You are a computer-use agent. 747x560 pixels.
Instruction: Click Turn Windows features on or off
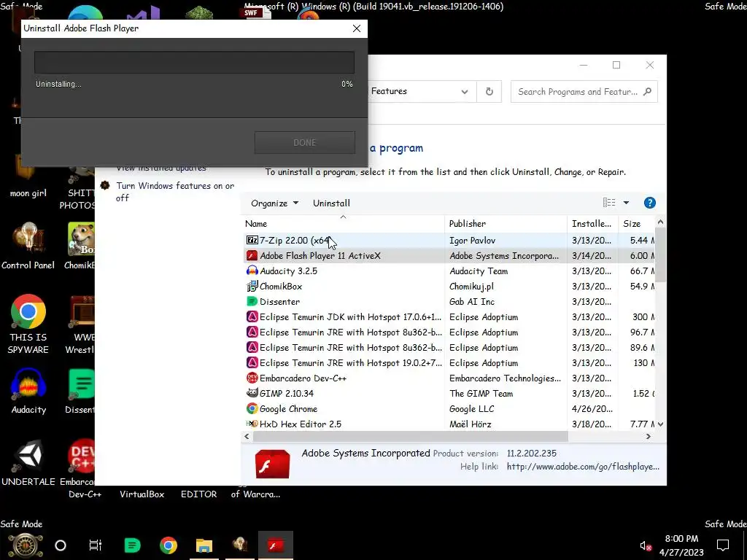175,192
